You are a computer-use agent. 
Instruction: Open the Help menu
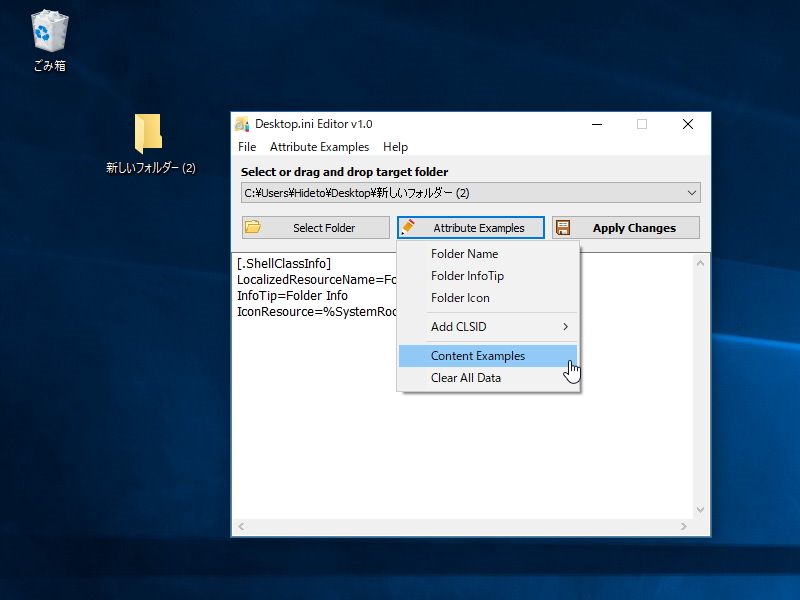tap(395, 147)
